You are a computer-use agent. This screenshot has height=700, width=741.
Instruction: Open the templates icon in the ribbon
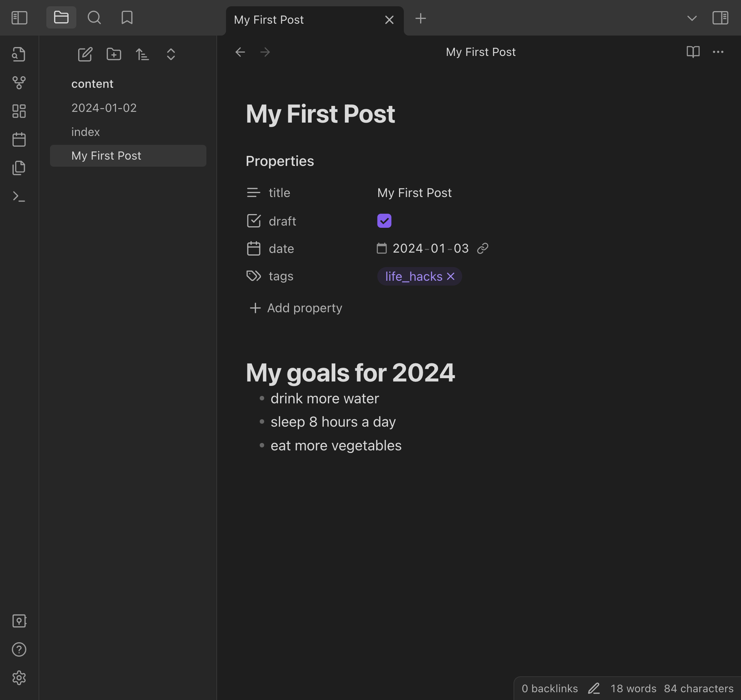[19, 168]
